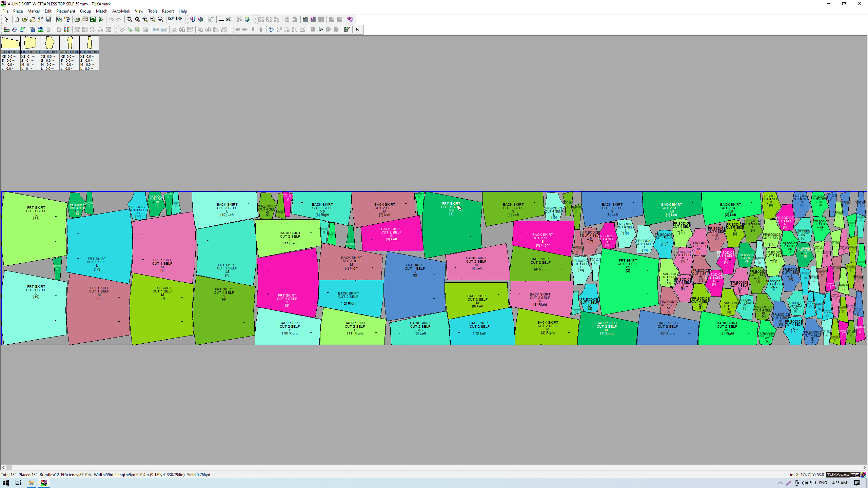Click the Zoom In magnifier icon

(x=145, y=19)
